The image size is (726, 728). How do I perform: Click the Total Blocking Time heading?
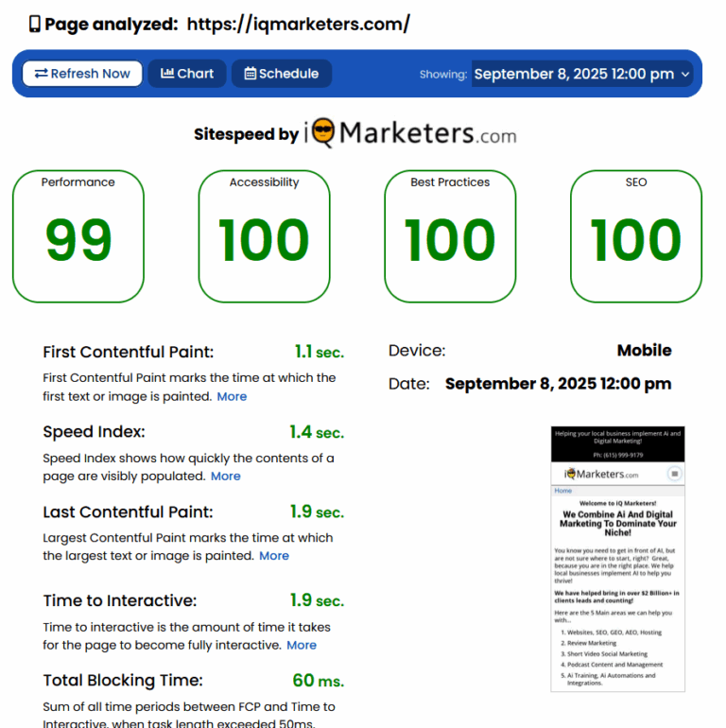point(123,680)
